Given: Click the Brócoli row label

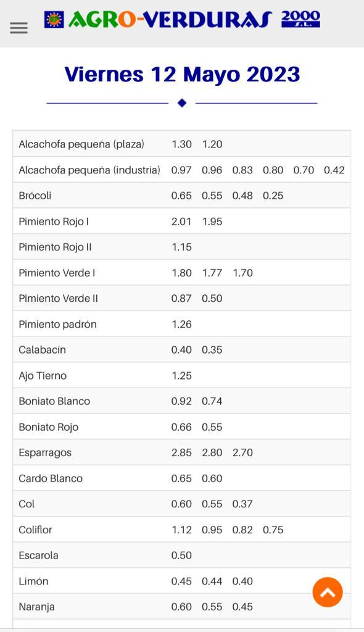Looking at the screenshot, I should pyautogui.click(x=35, y=196).
